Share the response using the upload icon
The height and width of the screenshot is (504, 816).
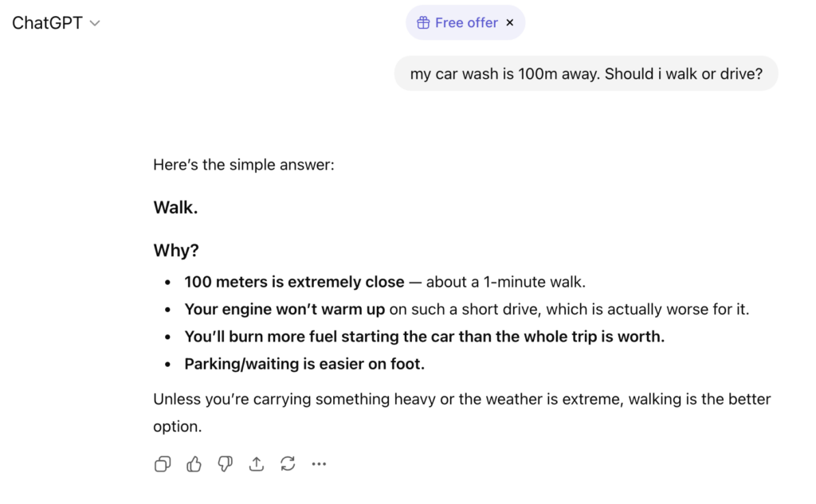[x=256, y=463]
